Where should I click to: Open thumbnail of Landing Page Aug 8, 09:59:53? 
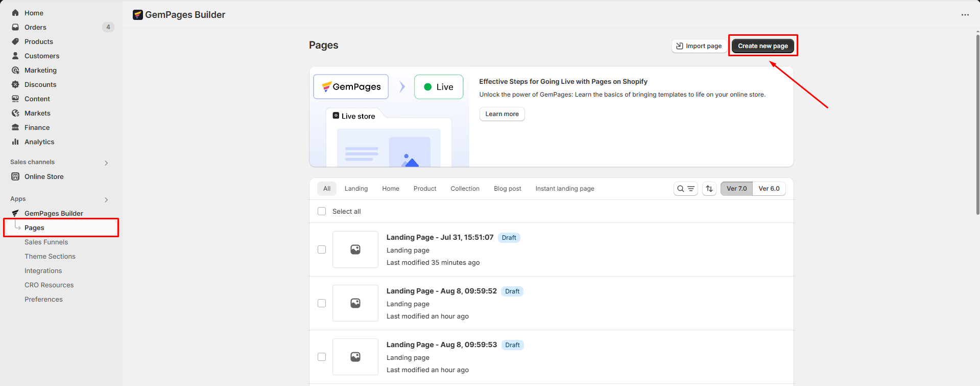(355, 357)
